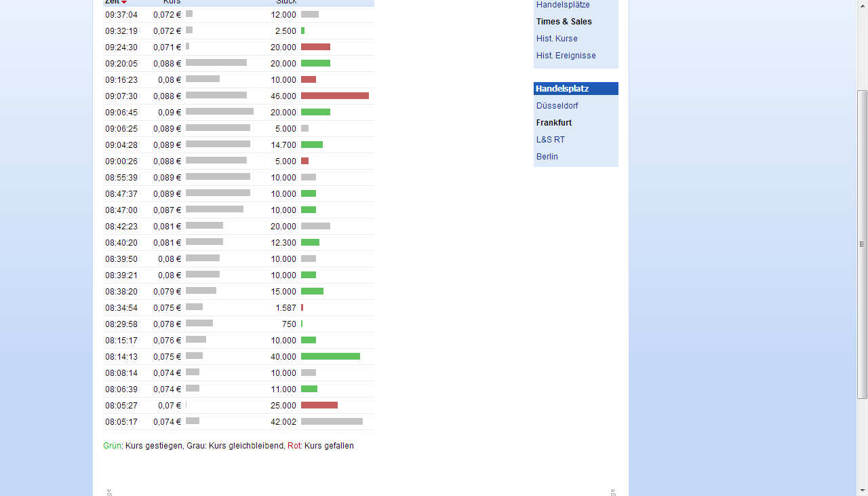Click the 0,07 € price value
The height and width of the screenshot is (496, 868).
[x=170, y=406]
